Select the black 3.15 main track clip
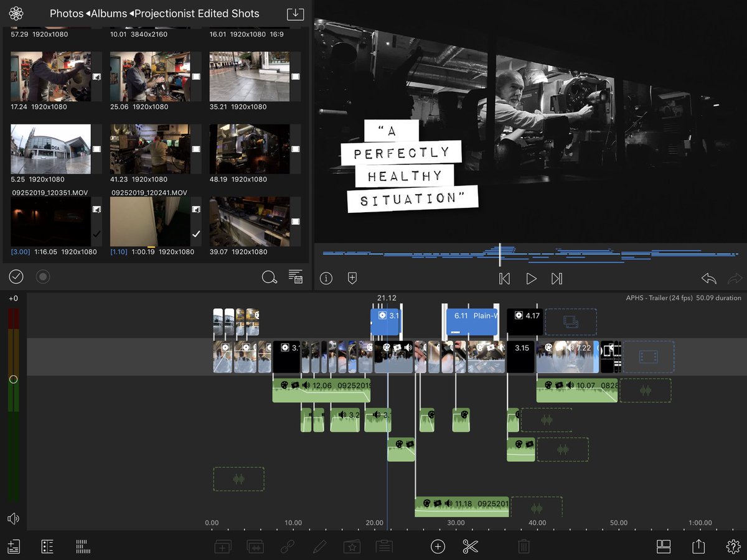747x560 pixels. (x=521, y=357)
